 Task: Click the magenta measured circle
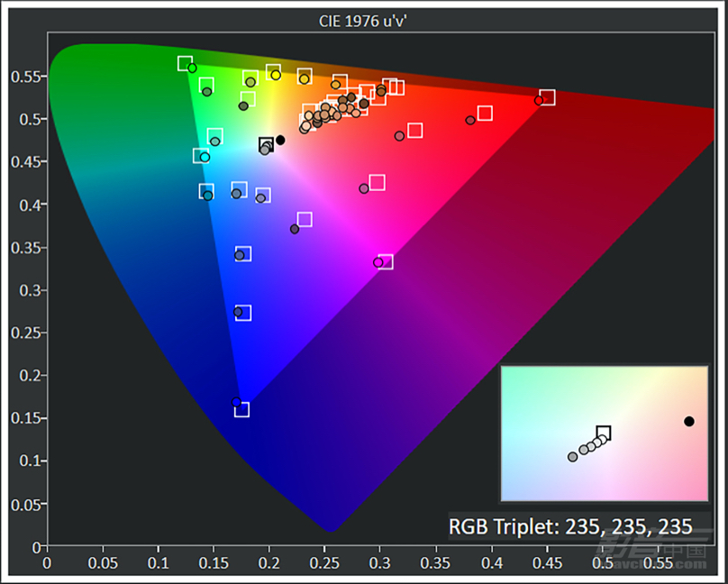(378, 263)
